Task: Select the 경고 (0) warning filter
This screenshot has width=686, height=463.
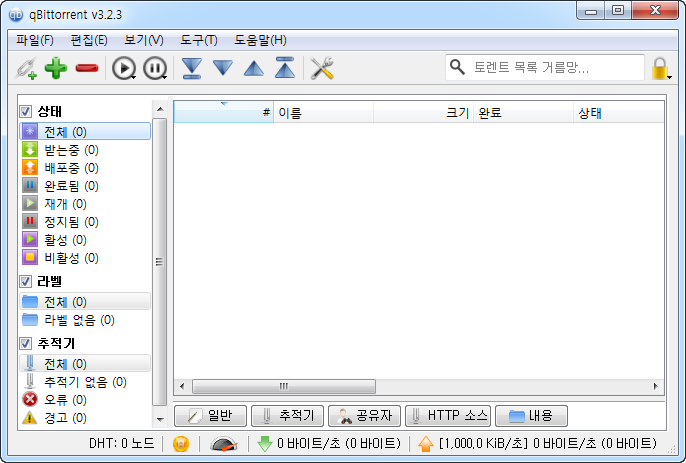Action: [84, 417]
